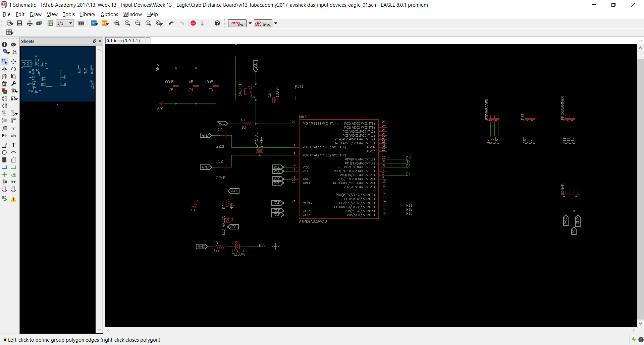Screen dimensions: 644x345
Task: Select the green Net tool
Action: (13, 167)
